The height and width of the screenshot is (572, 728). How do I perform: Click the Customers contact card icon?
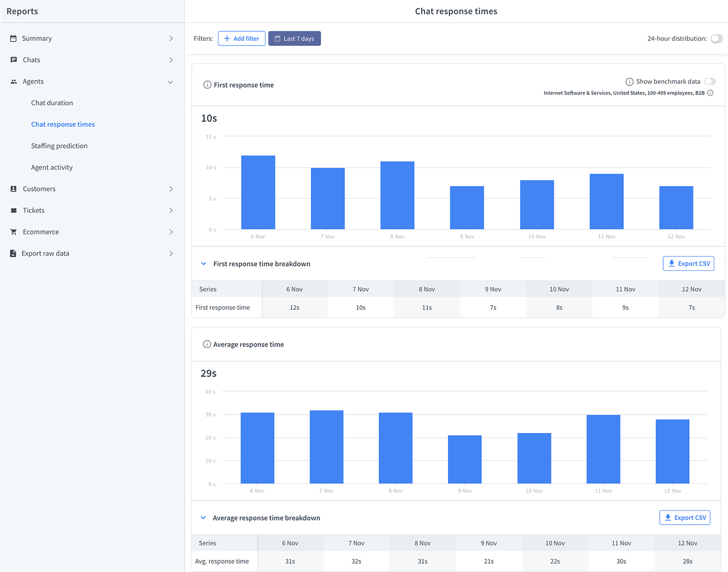14,189
